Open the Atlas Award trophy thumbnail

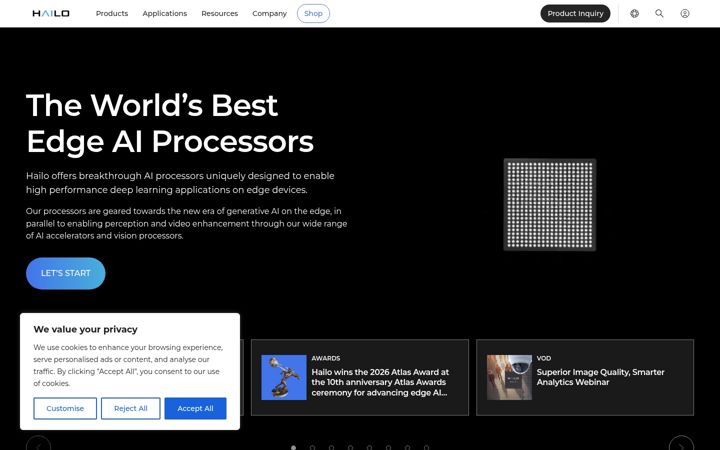tap(284, 377)
